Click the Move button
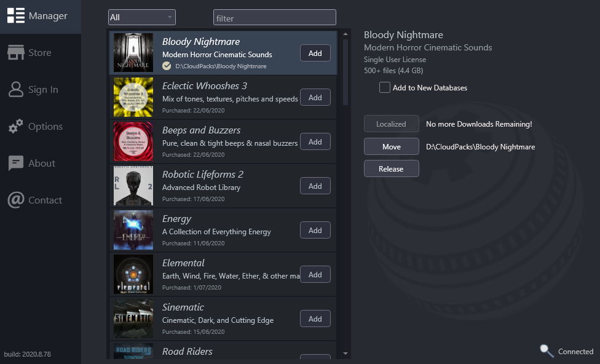The image size is (600, 364). [x=391, y=146]
